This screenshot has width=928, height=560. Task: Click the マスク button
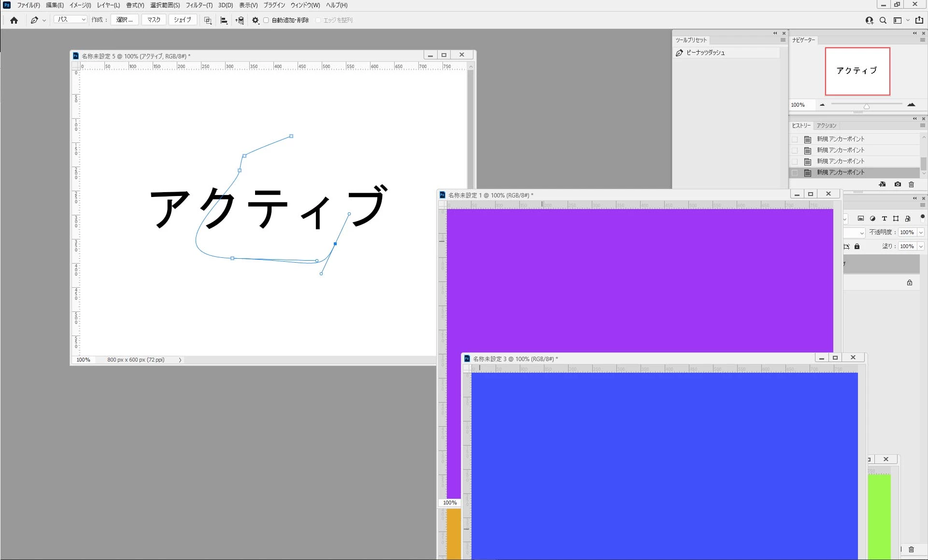(154, 20)
